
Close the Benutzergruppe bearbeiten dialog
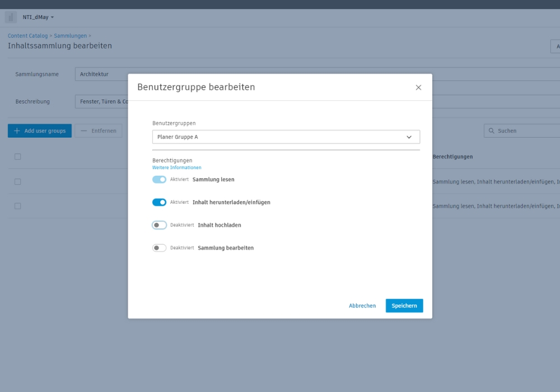(418, 87)
